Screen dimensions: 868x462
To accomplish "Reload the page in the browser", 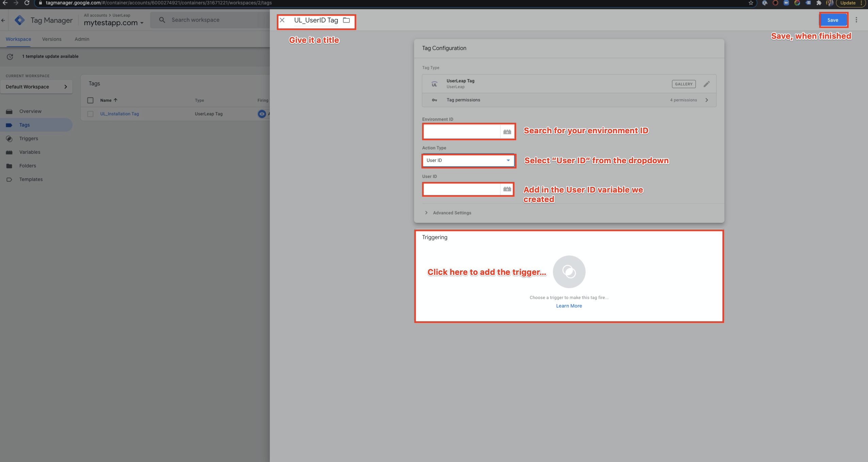I will pos(27,3).
